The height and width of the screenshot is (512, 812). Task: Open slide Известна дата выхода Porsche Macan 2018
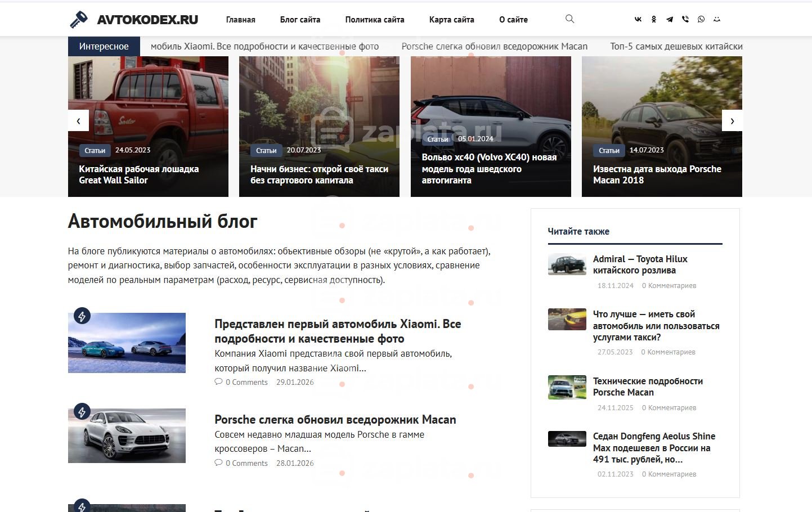(657, 174)
